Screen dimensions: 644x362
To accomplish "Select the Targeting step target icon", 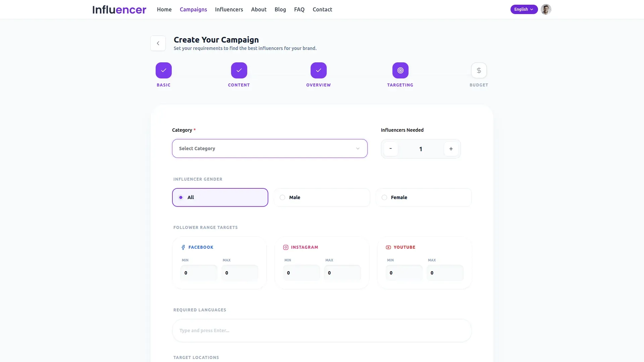I will coord(400,70).
